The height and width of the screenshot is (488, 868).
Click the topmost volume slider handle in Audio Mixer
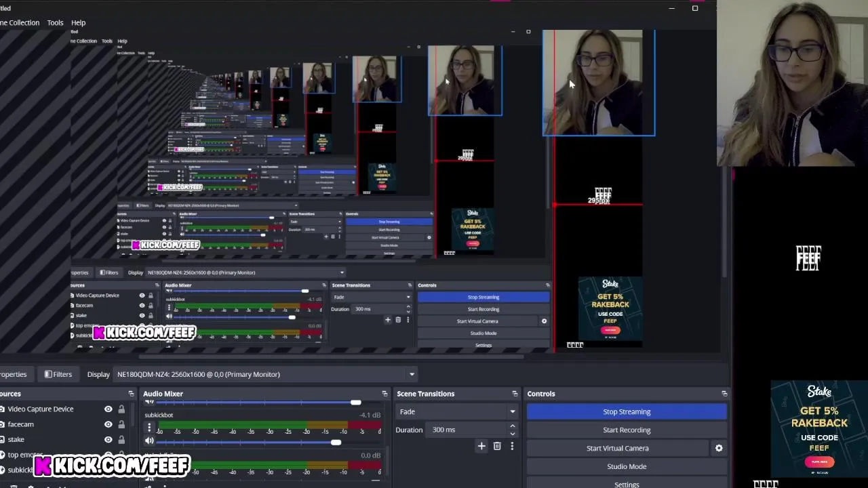tap(355, 403)
